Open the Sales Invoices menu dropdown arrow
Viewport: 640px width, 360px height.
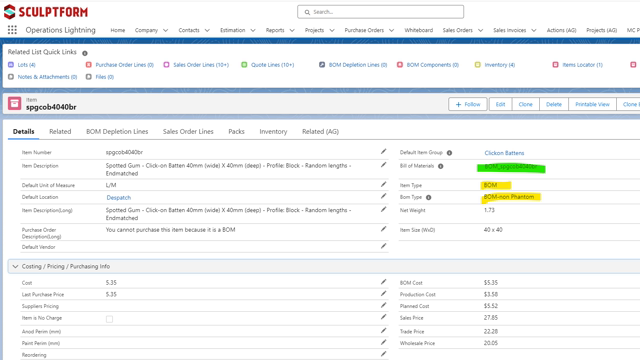(534, 30)
